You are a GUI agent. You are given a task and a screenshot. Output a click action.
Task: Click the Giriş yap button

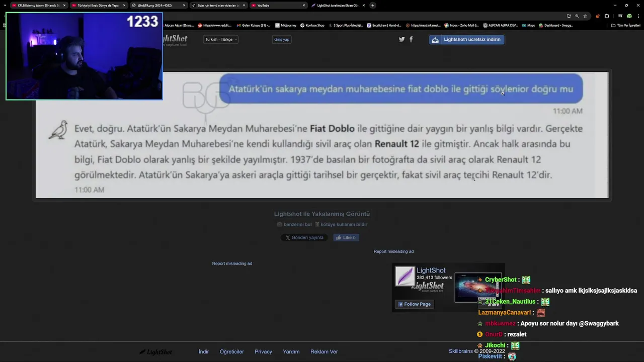281,39
